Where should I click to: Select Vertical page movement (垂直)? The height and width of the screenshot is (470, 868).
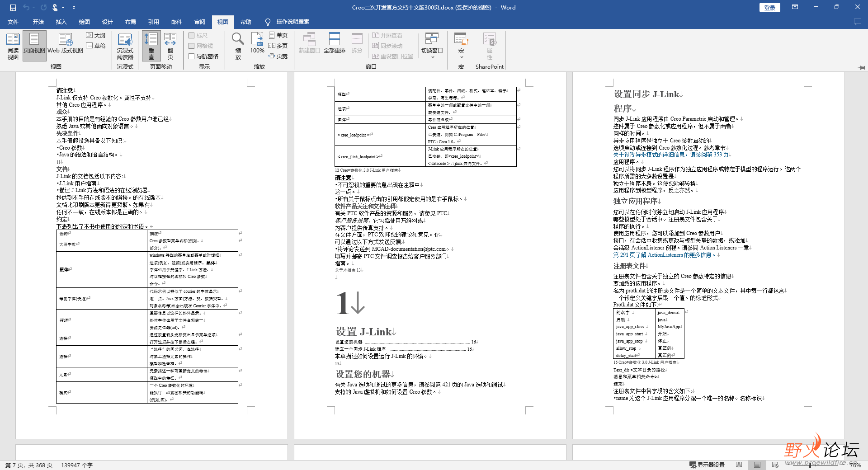151,46
